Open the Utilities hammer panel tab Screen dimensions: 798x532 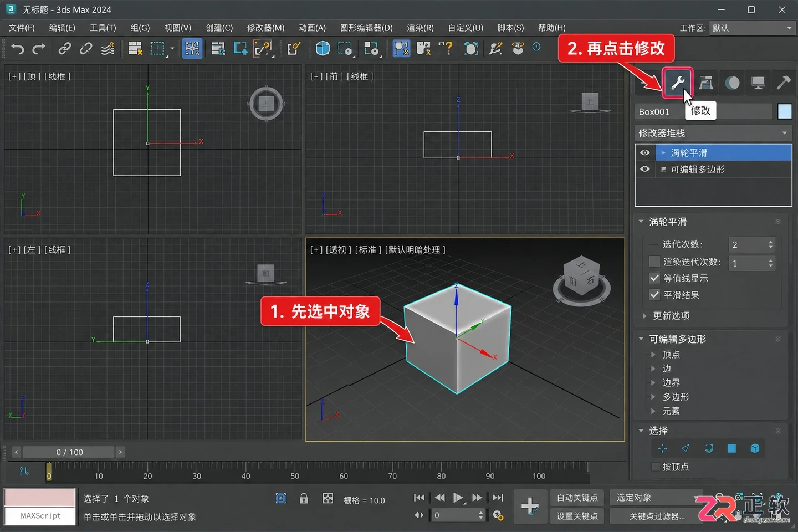[784, 83]
